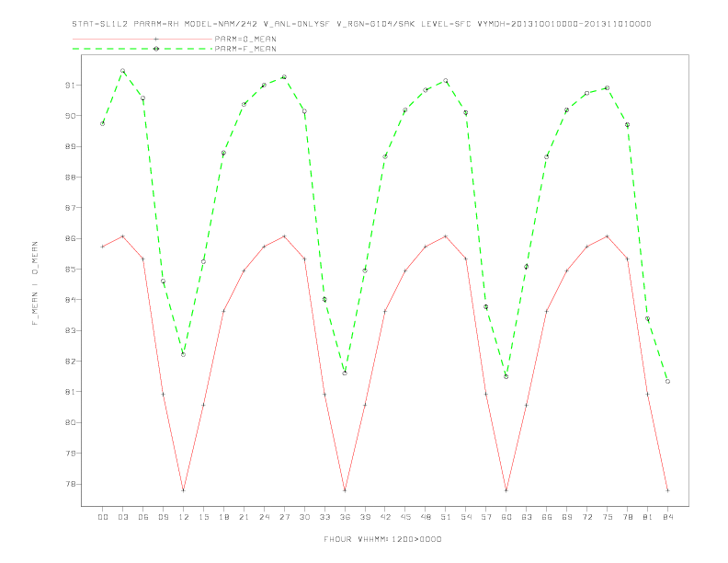
Task: Click the O_MEAN red data point at hour 27
Action: coord(284,236)
